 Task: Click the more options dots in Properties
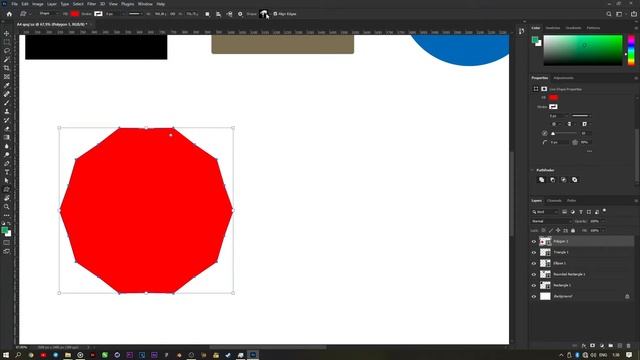pos(589,151)
